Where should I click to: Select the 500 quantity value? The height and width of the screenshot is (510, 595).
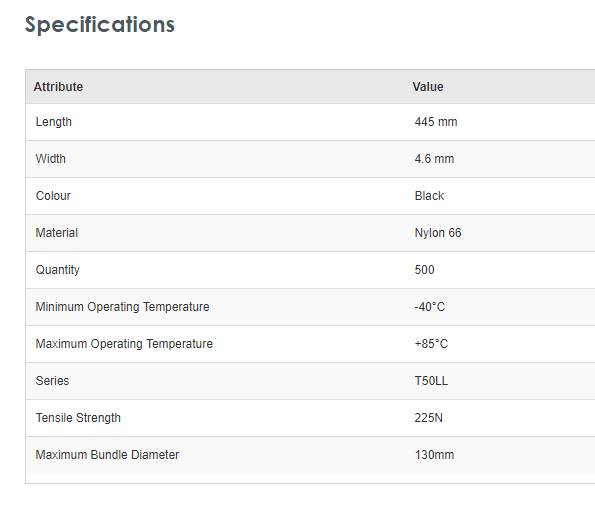tap(424, 270)
